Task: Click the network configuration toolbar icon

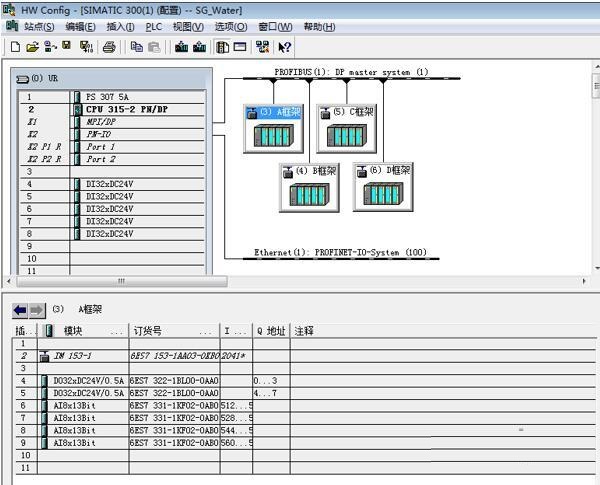Action: coord(262,47)
